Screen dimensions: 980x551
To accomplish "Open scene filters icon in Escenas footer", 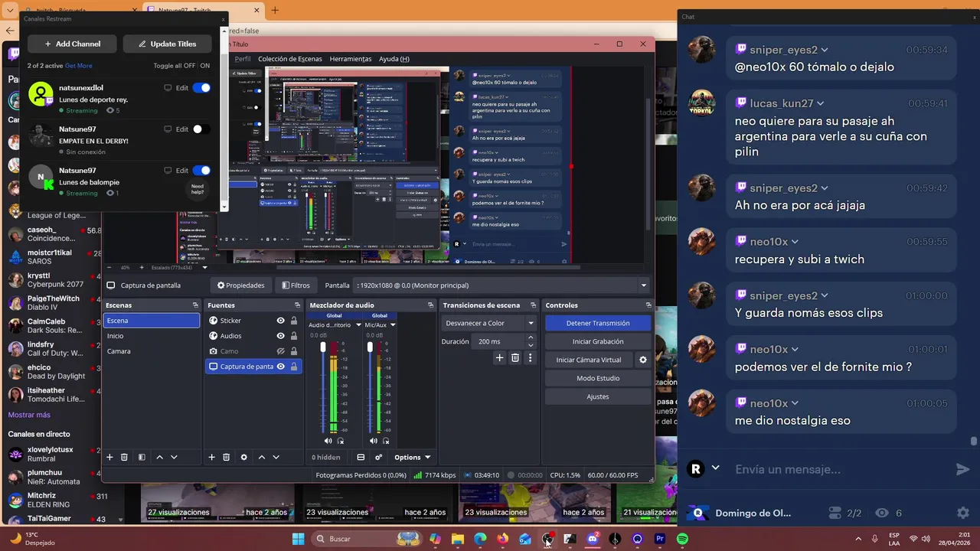I will [142, 457].
